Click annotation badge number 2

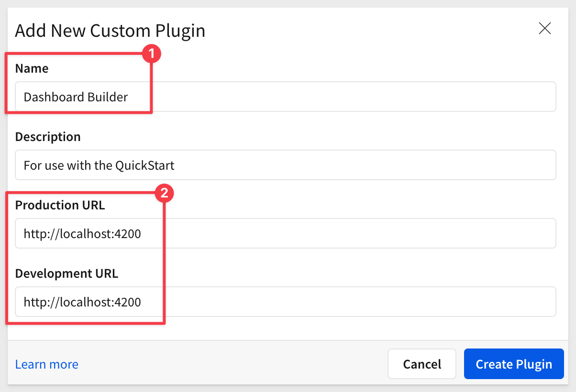(x=164, y=194)
